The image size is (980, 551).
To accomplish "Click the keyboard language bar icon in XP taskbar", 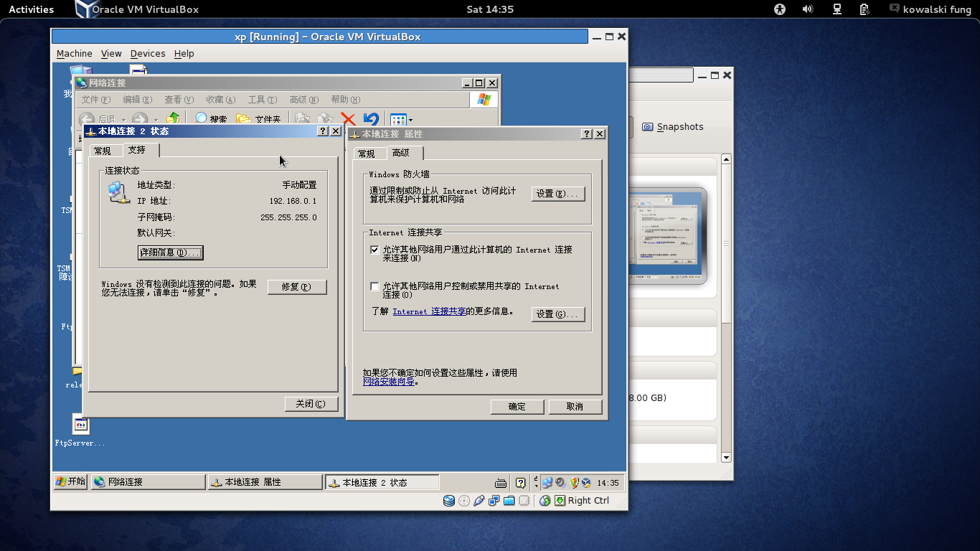I will 502,482.
